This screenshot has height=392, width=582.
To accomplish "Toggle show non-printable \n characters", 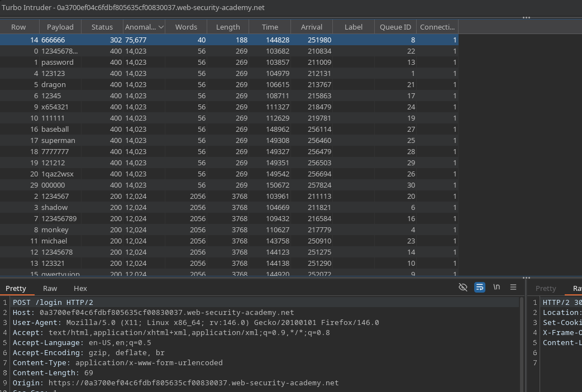I will tap(497, 288).
